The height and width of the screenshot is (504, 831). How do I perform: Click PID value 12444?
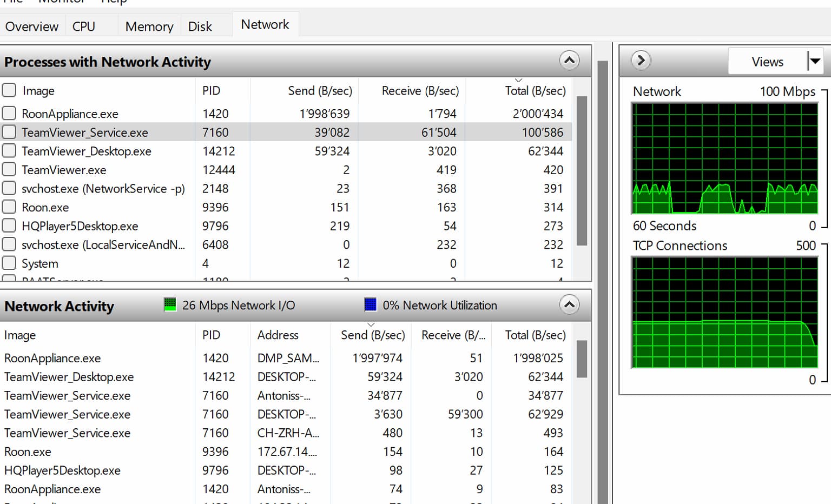click(219, 170)
